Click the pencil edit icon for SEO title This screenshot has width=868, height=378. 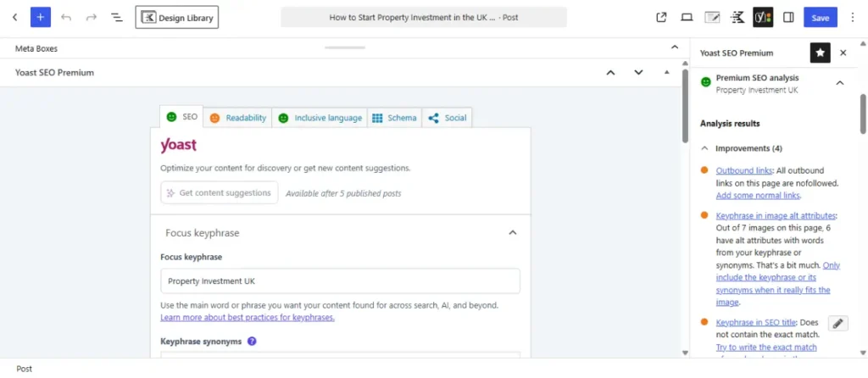click(838, 323)
